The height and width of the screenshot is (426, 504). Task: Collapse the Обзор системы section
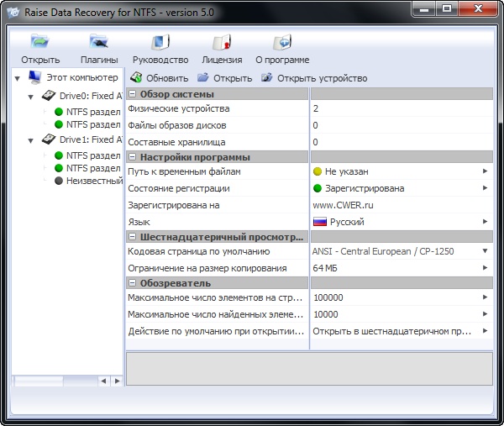point(133,94)
